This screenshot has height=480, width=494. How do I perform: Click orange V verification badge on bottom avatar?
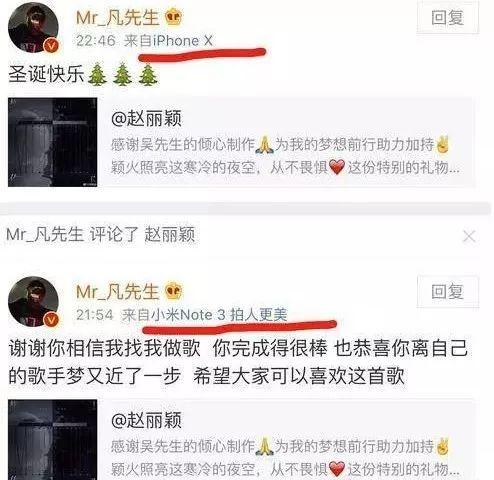pyautogui.click(x=51, y=319)
